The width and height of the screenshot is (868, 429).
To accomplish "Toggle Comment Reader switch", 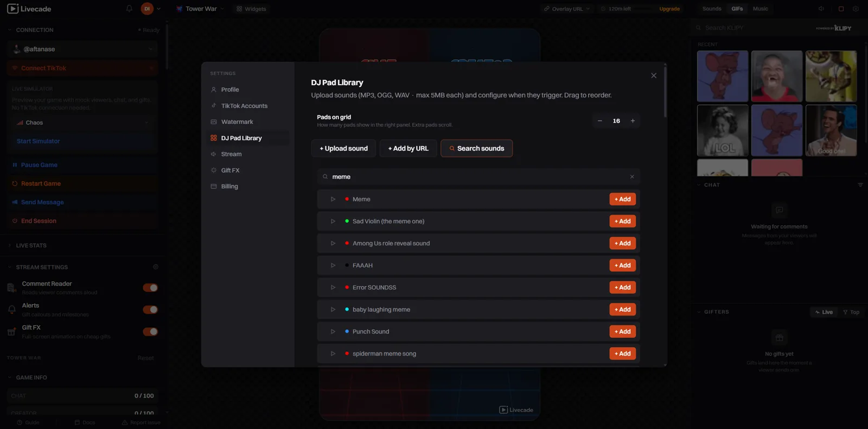I will click(x=150, y=288).
